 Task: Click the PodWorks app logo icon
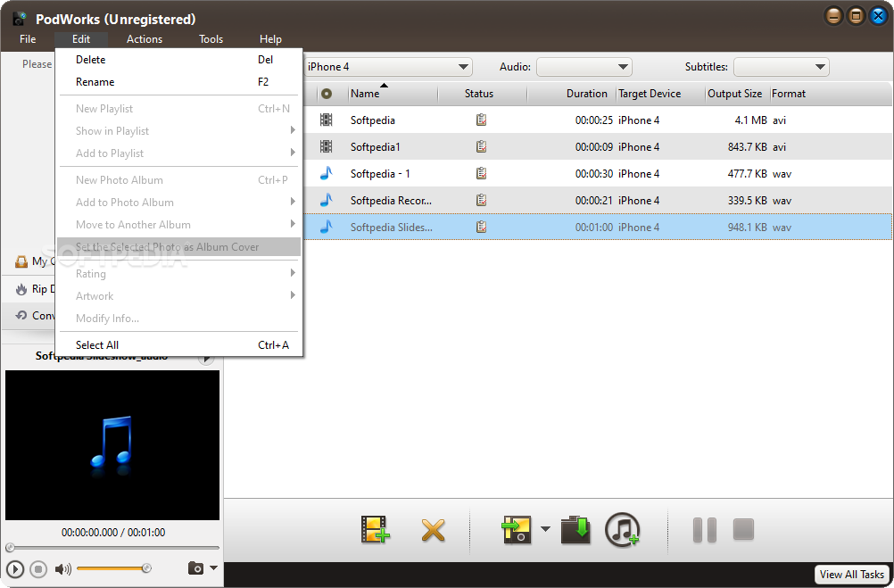pos(20,19)
